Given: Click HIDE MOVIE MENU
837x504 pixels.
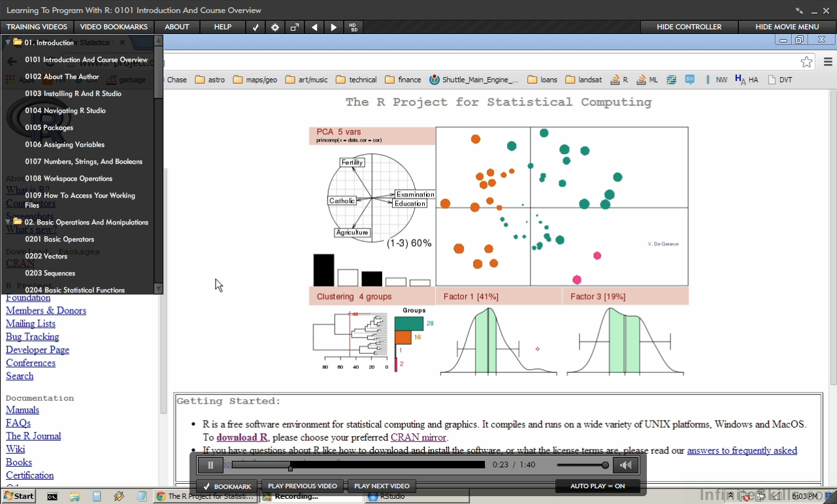Looking at the screenshot, I should pyautogui.click(x=787, y=27).
